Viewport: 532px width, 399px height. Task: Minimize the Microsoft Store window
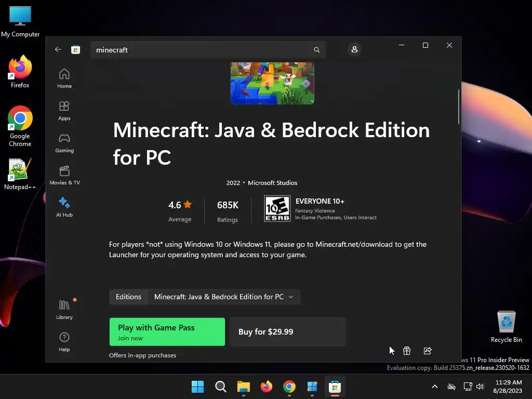pos(402,45)
